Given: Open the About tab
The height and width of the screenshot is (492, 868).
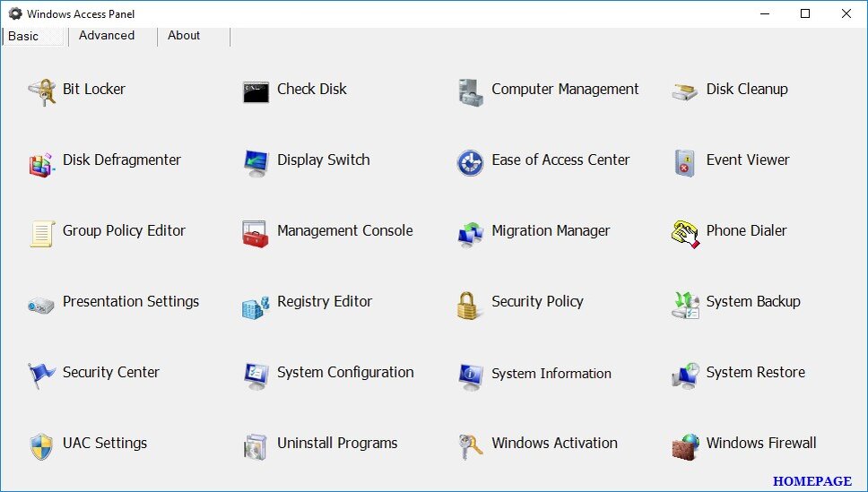Looking at the screenshot, I should [x=184, y=36].
